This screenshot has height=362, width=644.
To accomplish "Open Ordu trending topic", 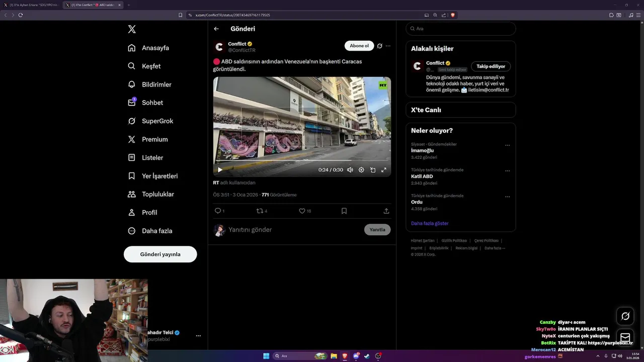I will 417,202.
